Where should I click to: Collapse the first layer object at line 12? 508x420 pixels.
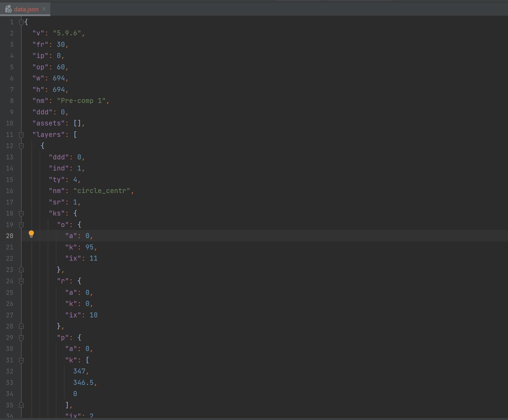[x=21, y=146]
